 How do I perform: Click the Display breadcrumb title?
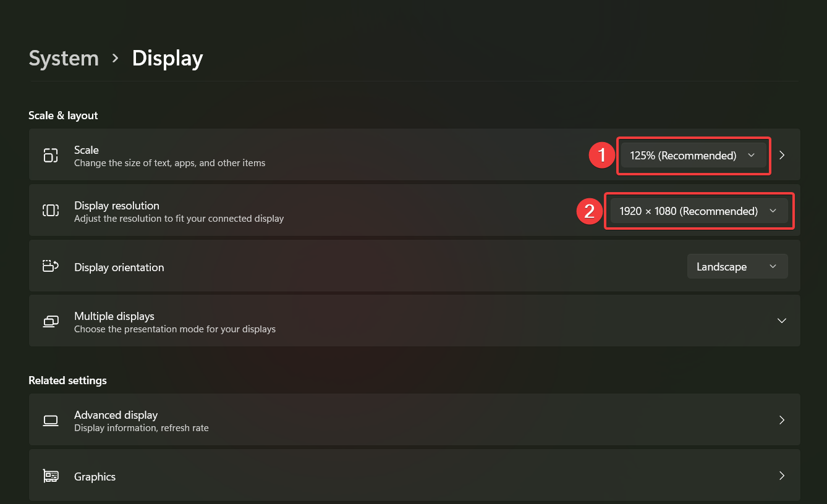click(168, 58)
